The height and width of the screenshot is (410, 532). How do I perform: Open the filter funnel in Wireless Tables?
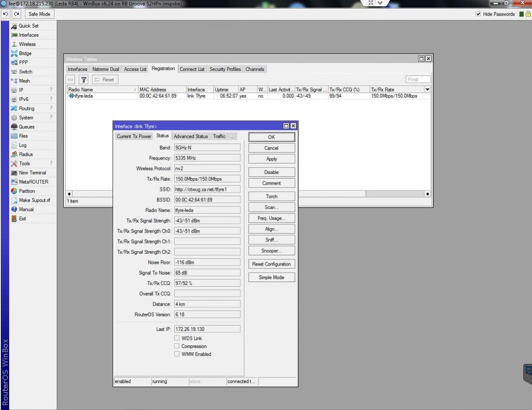pos(84,79)
